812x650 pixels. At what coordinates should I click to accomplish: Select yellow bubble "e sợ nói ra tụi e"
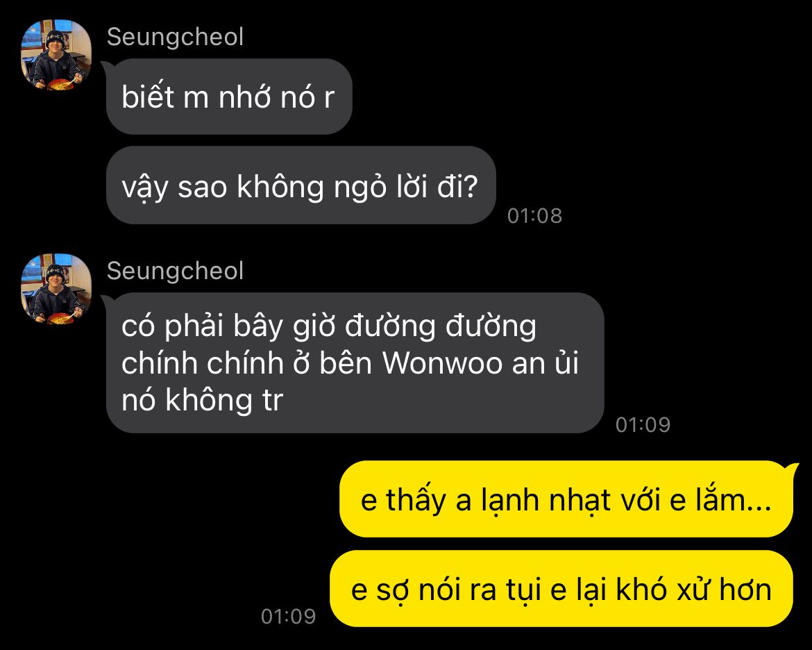coord(561,589)
